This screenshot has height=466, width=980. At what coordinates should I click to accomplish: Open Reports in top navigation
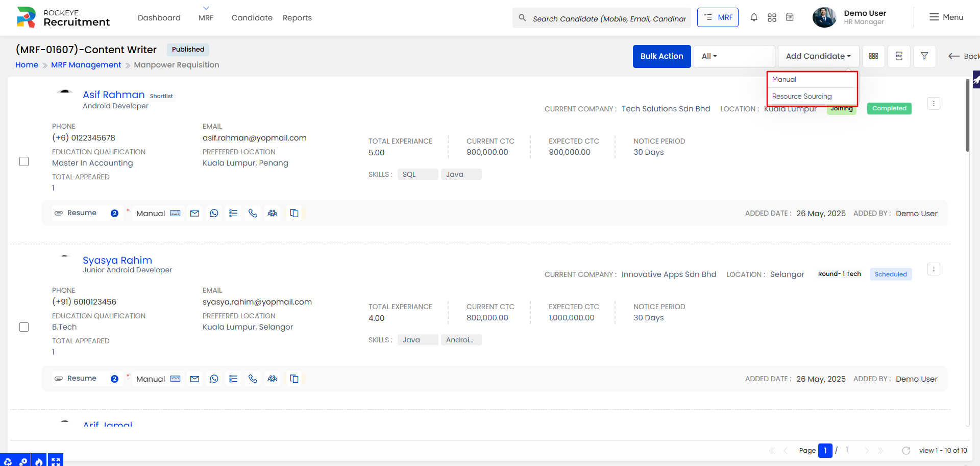(x=297, y=18)
